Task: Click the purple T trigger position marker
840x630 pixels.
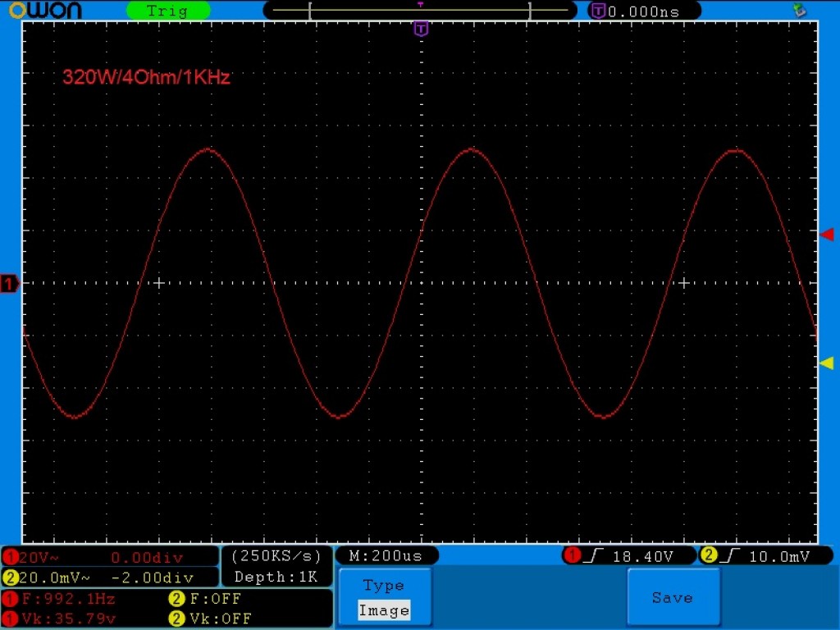Action: (421, 29)
